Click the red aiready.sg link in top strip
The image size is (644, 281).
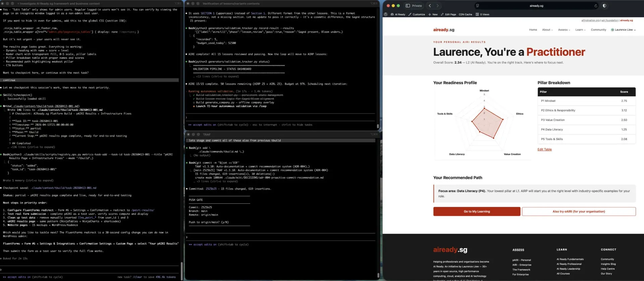pyautogui.click(x=627, y=20)
